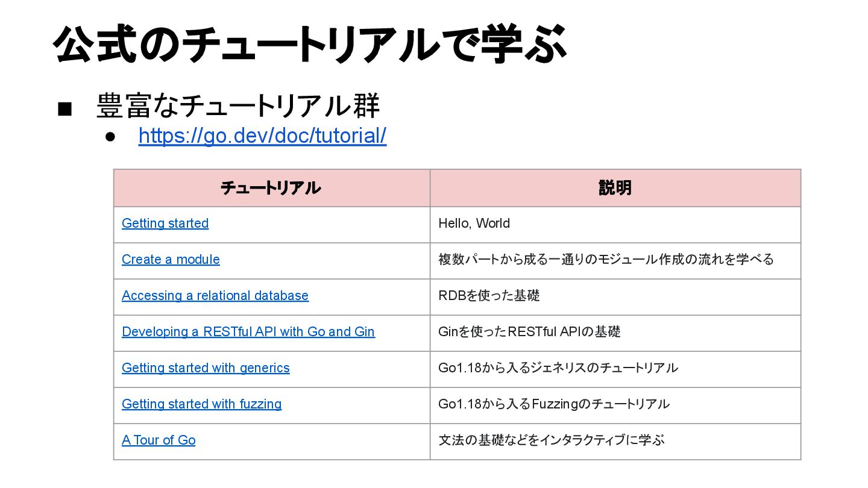868x488 pixels.
Task: Click the Hello, World description cell
Action: tap(615, 225)
